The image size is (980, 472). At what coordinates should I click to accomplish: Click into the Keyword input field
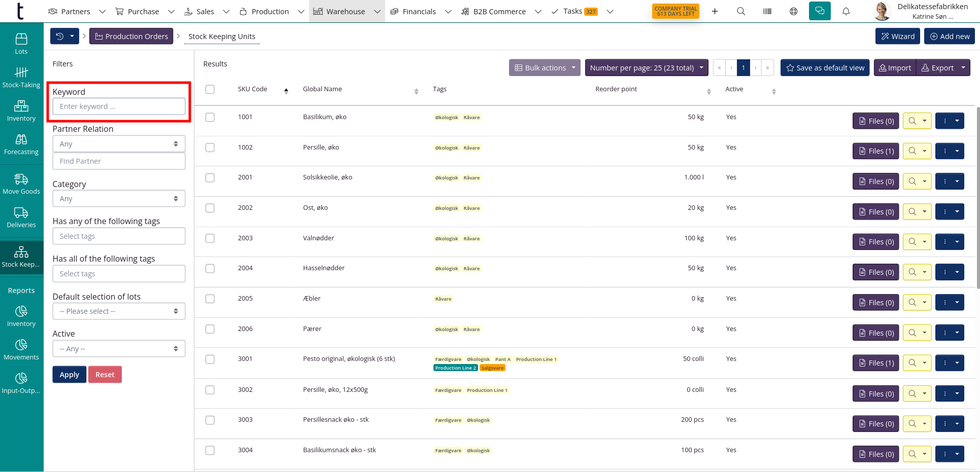tap(119, 106)
